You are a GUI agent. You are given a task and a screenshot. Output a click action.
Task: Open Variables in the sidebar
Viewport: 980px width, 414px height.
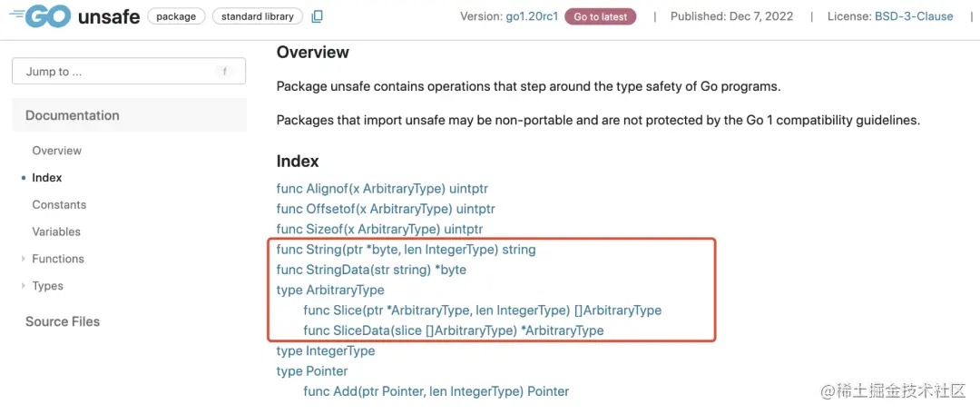click(56, 232)
